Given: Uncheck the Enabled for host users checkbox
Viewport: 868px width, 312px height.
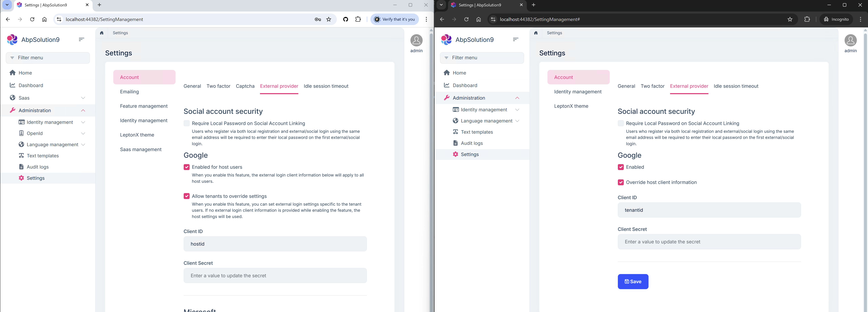Looking at the screenshot, I should (x=187, y=167).
